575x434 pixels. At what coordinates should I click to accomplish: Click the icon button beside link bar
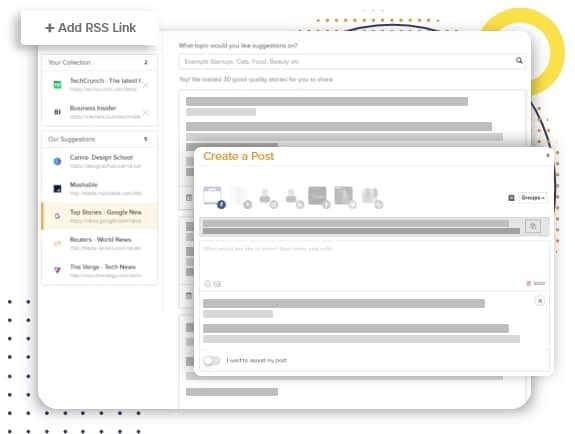[x=533, y=226]
